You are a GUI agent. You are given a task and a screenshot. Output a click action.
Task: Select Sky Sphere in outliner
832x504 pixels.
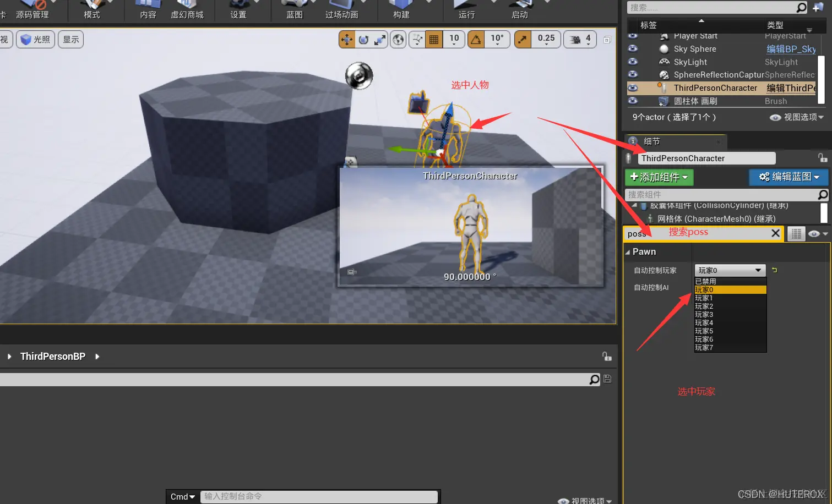point(695,49)
